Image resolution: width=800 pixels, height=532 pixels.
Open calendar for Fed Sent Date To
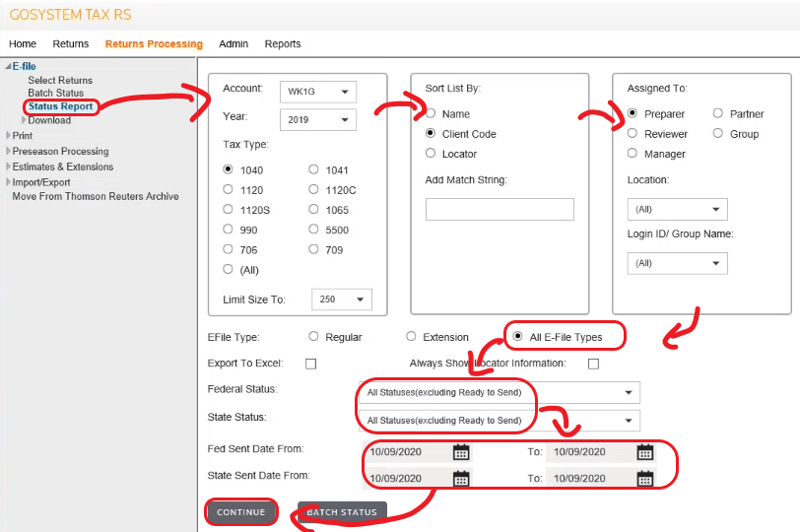pyautogui.click(x=645, y=452)
